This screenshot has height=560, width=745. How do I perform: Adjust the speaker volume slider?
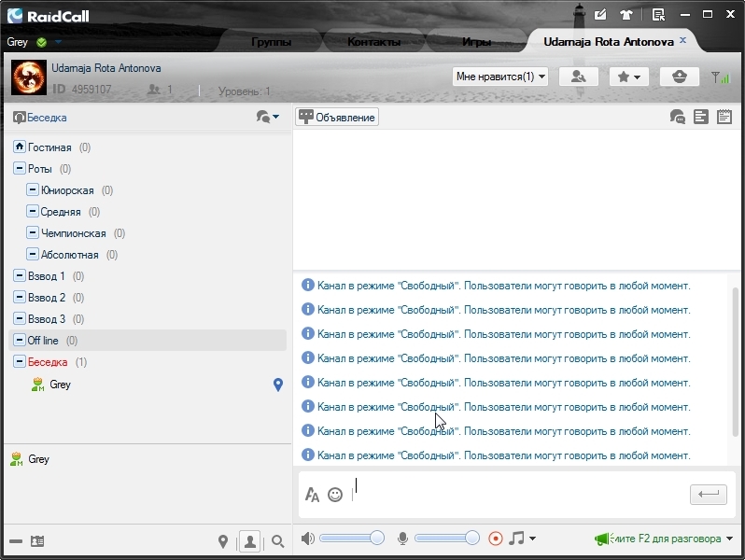click(352, 538)
